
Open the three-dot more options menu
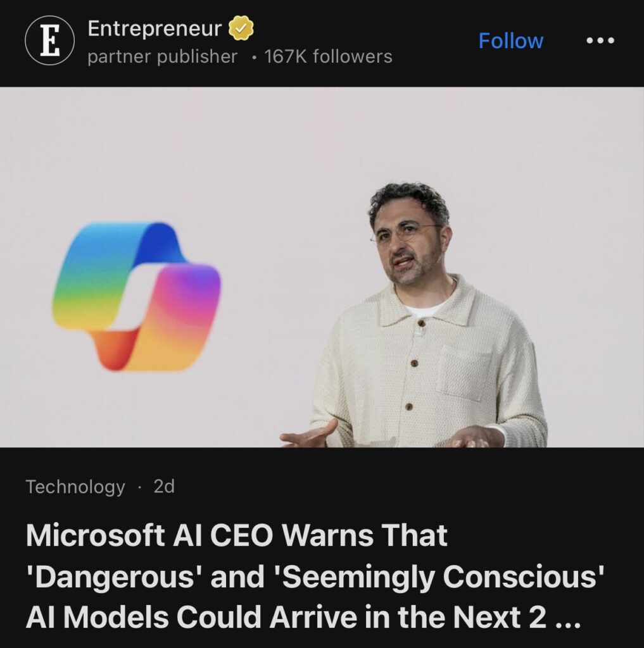coord(600,40)
